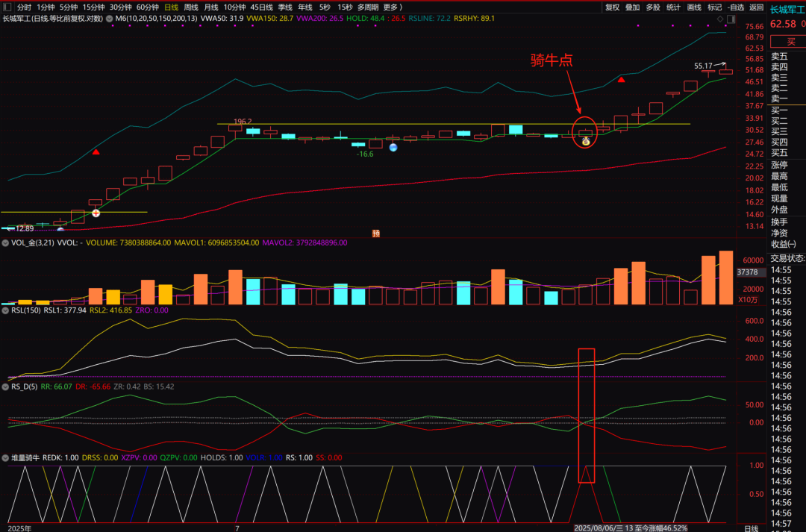Click the 叠加 overlay button
This screenshot has width=806, height=532.
click(632, 7)
